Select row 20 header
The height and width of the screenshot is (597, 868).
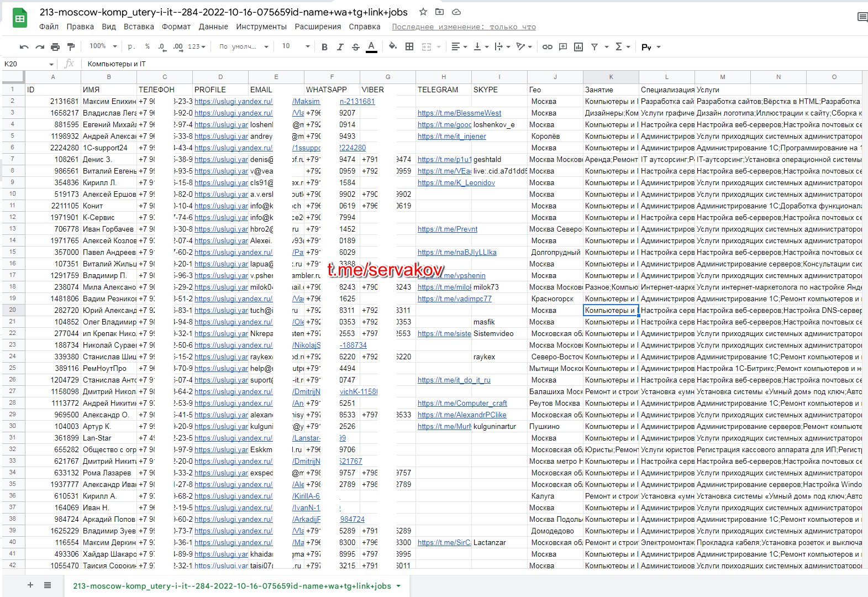[x=12, y=310]
